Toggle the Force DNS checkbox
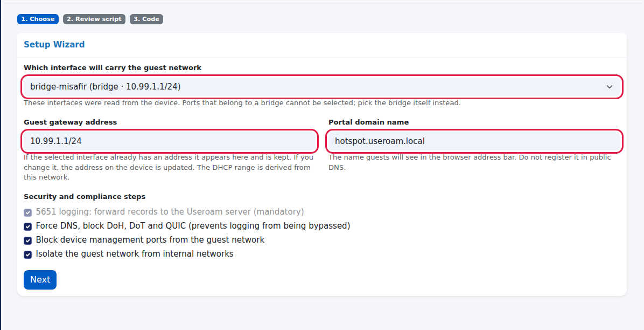 (27, 226)
